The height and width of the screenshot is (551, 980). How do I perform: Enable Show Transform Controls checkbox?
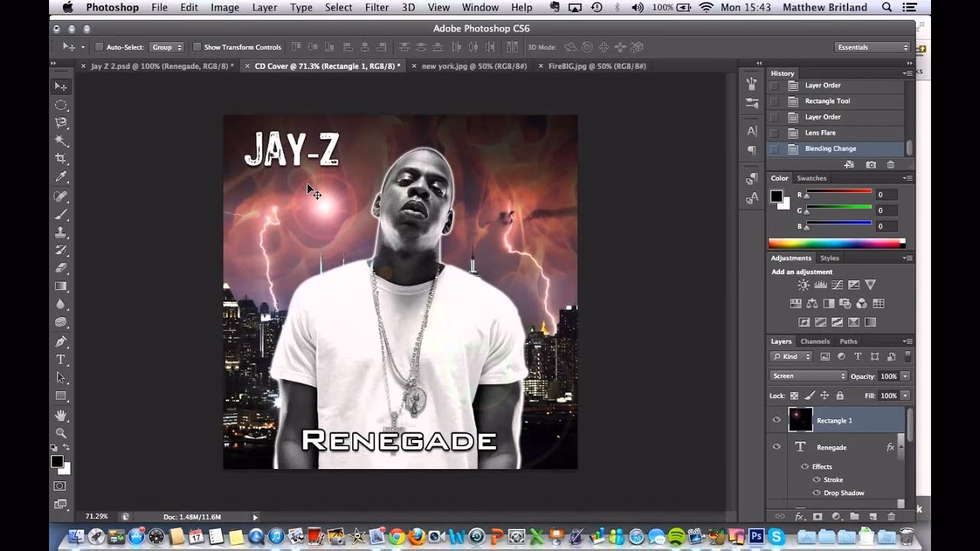(x=197, y=47)
